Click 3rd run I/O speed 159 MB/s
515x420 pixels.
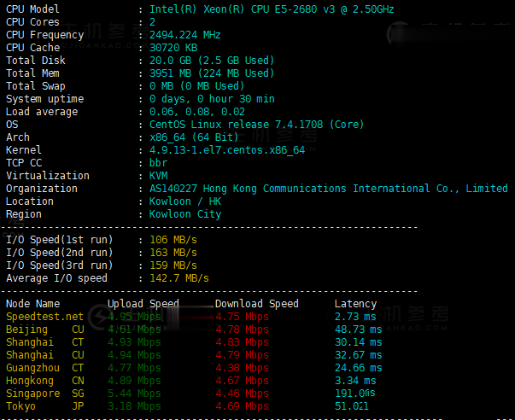tap(173, 265)
